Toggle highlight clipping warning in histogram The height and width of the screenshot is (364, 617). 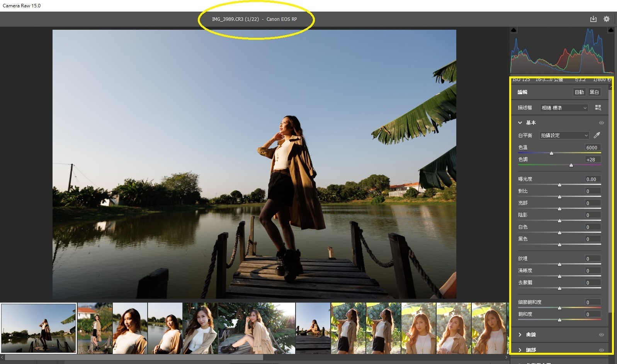click(x=611, y=30)
